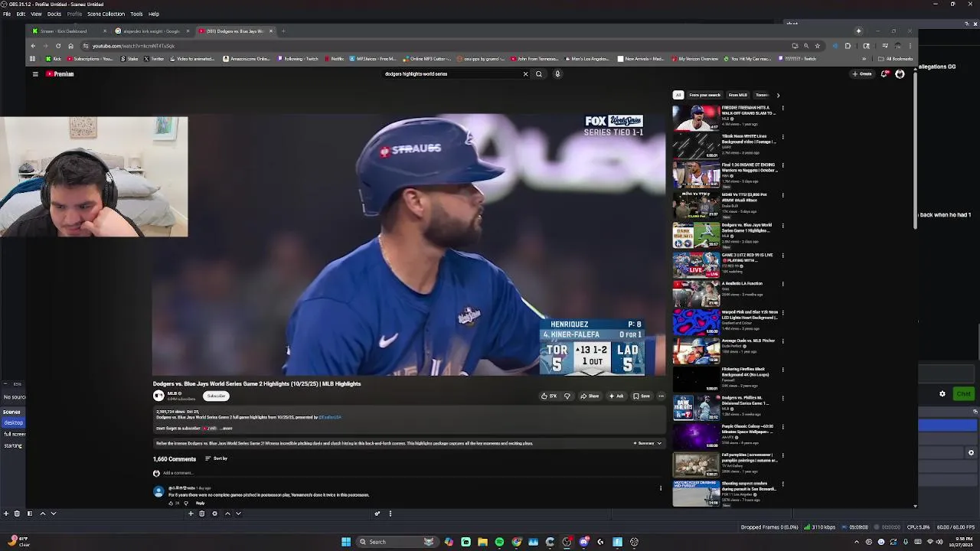Screen dimensions: 980x551
Task: Open the YouTube account avatar menu
Action: (900, 74)
